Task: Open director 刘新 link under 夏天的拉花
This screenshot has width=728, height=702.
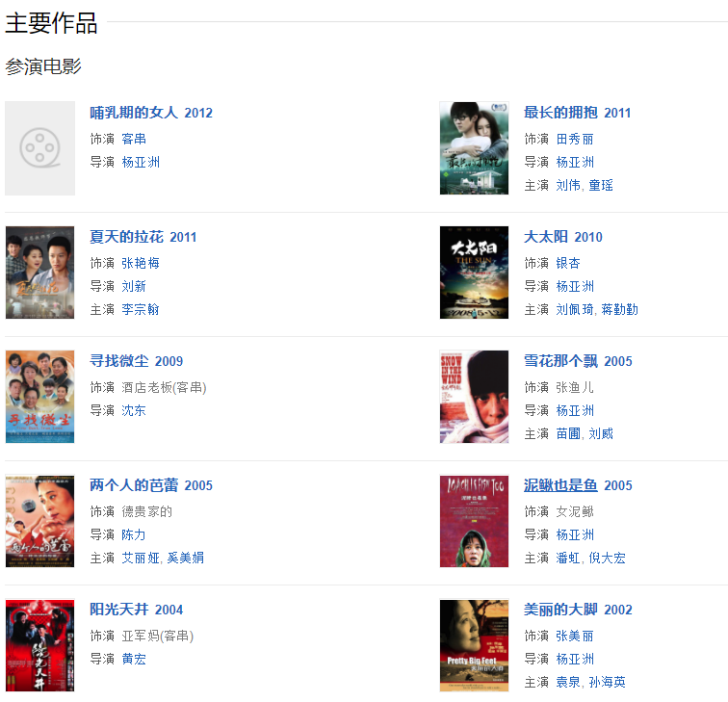Action: [x=134, y=286]
